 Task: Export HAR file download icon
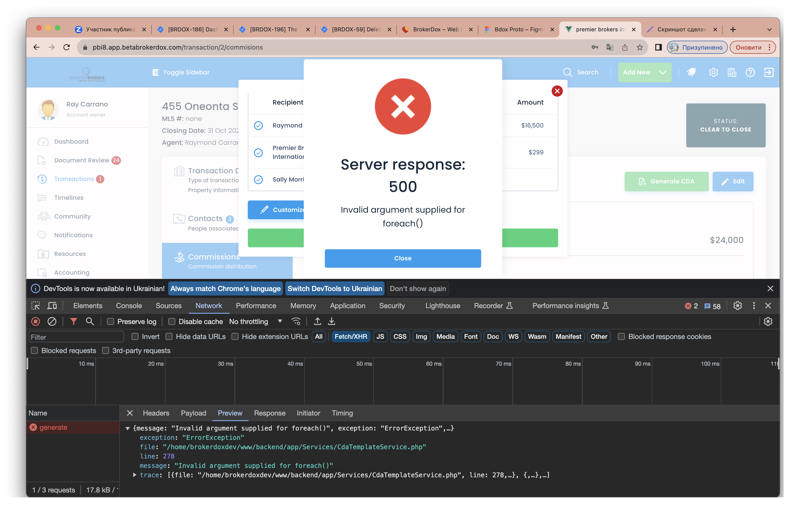[332, 321]
